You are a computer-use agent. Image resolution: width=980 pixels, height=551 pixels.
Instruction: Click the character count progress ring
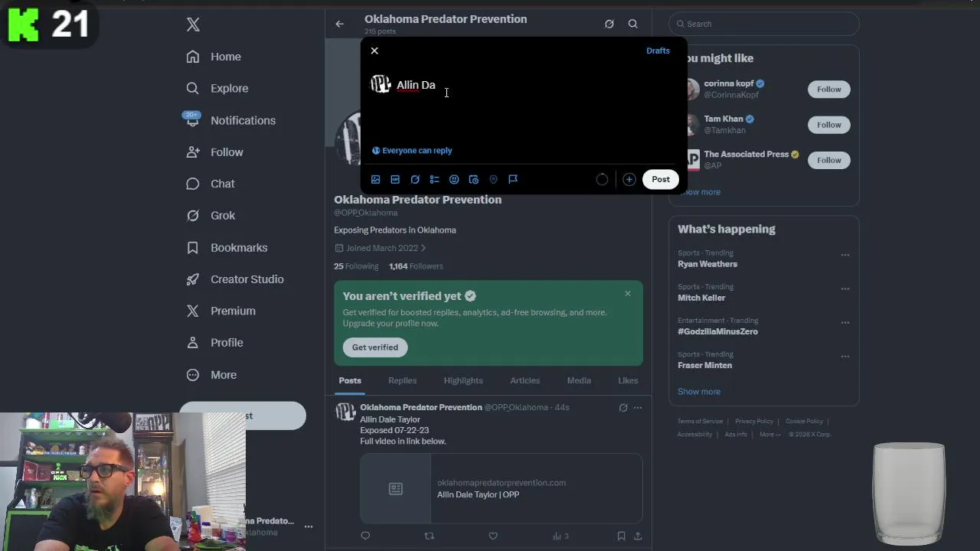click(x=602, y=179)
